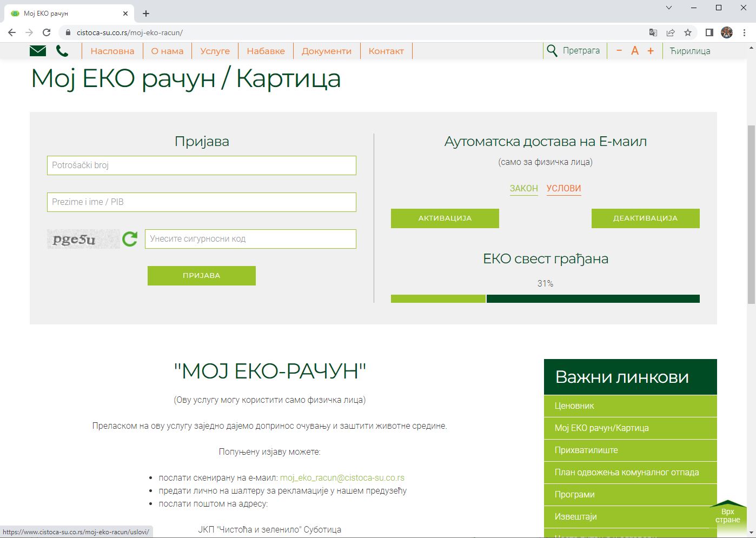
Task: Increase font size with plus icon
Action: click(651, 51)
